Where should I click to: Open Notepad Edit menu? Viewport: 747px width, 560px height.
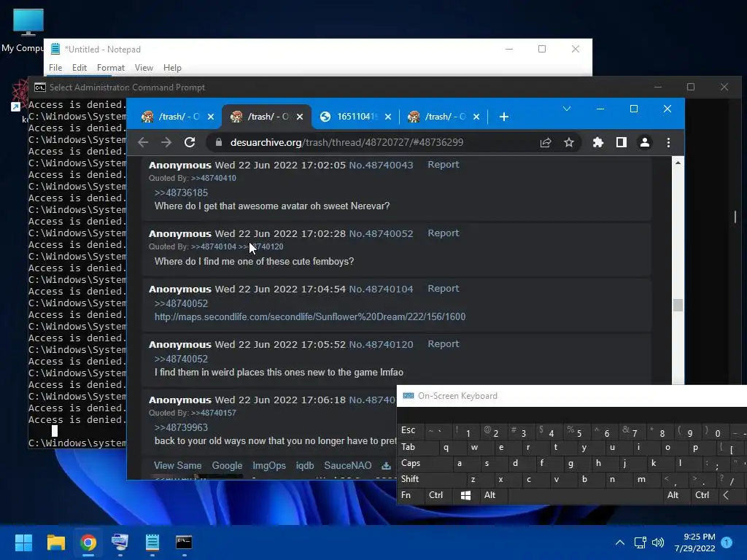pyautogui.click(x=79, y=68)
